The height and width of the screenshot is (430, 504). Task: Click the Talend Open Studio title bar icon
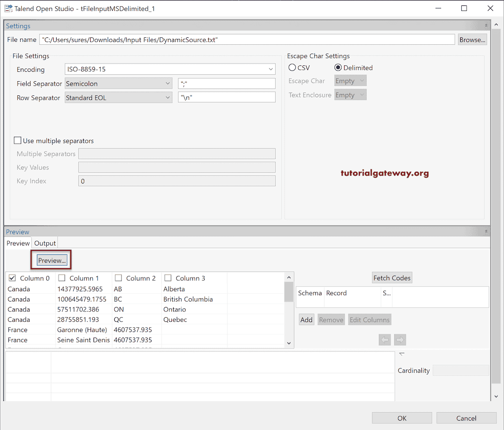[8, 8]
